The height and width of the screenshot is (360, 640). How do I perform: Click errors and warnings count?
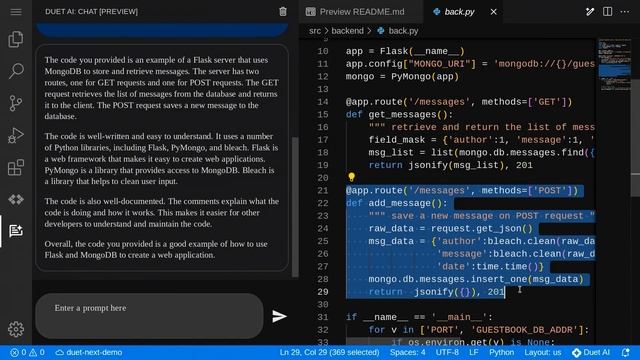click(x=27, y=352)
